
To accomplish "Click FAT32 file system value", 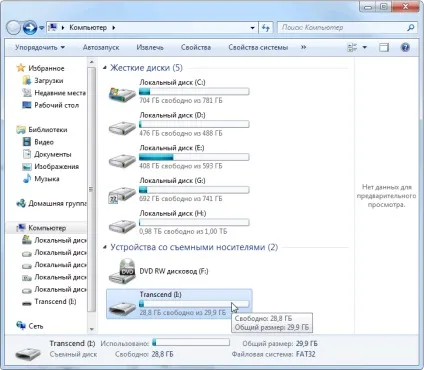I will (x=306, y=354).
